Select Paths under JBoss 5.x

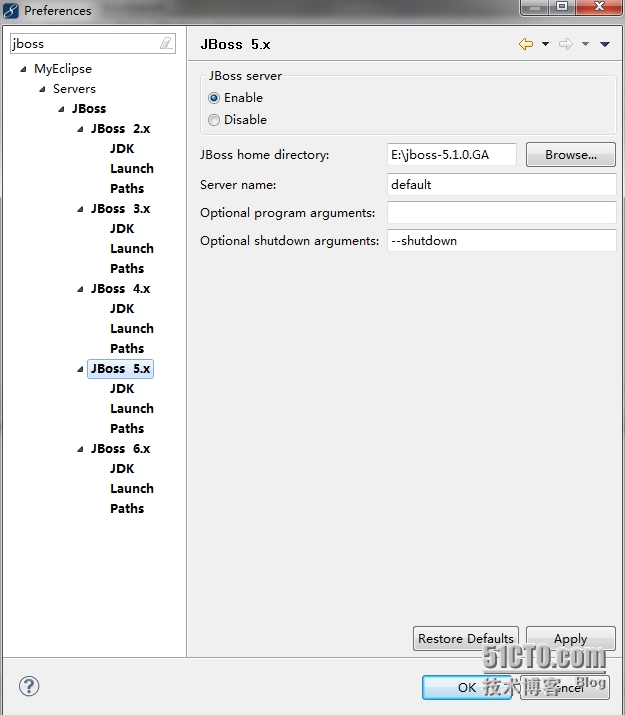pos(127,429)
